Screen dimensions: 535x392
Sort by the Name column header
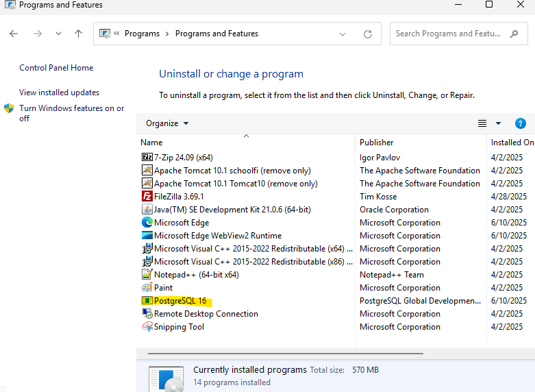(x=247, y=143)
